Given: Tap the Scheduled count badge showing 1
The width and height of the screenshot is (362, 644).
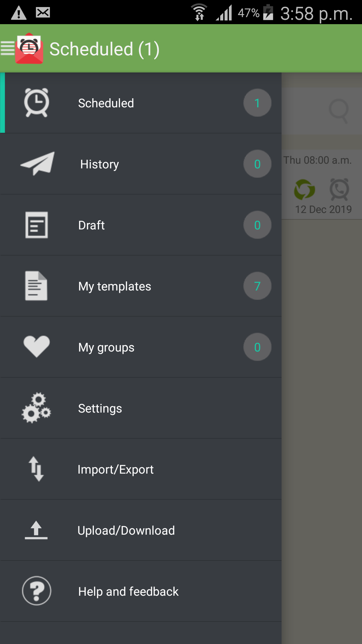Looking at the screenshot, I should (x=257, y=103).
